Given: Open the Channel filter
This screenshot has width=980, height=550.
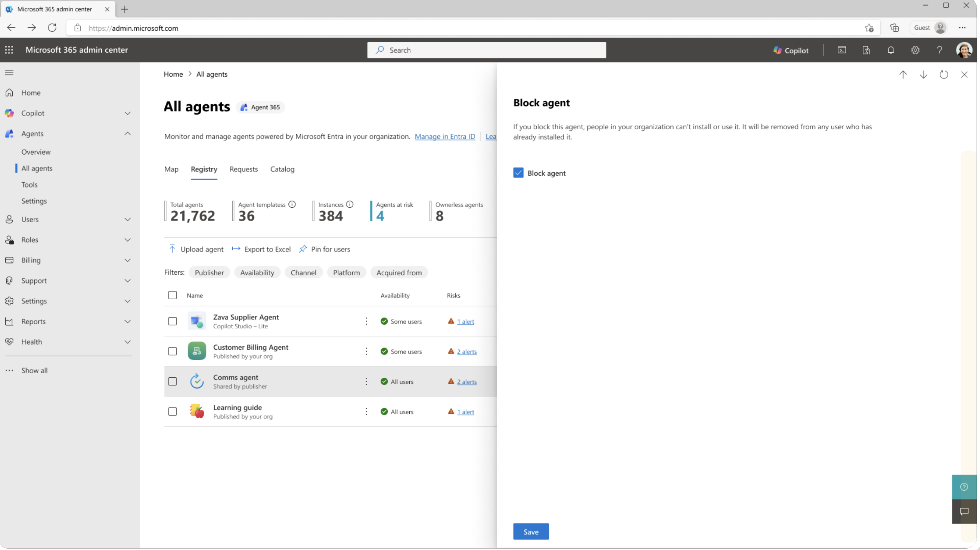Looking at the screenshot, I should coord(304,272).
